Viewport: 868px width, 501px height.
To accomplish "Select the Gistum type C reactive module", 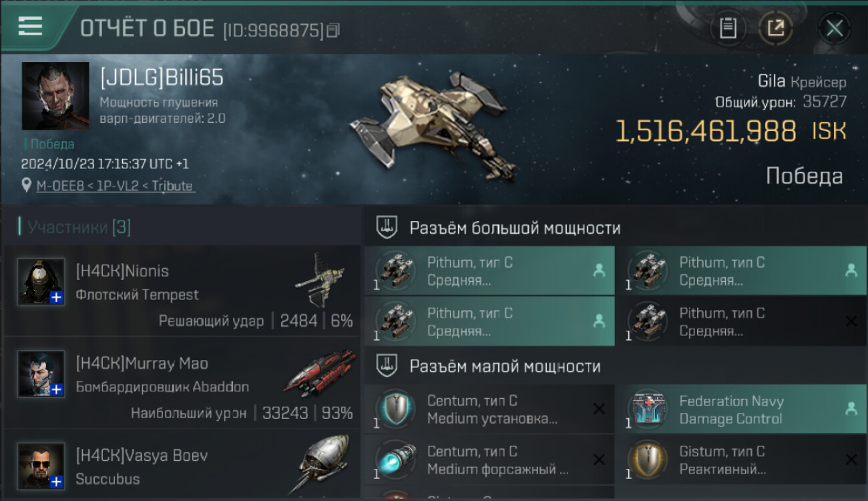I will pyautogui.click(x=741, y=460).
